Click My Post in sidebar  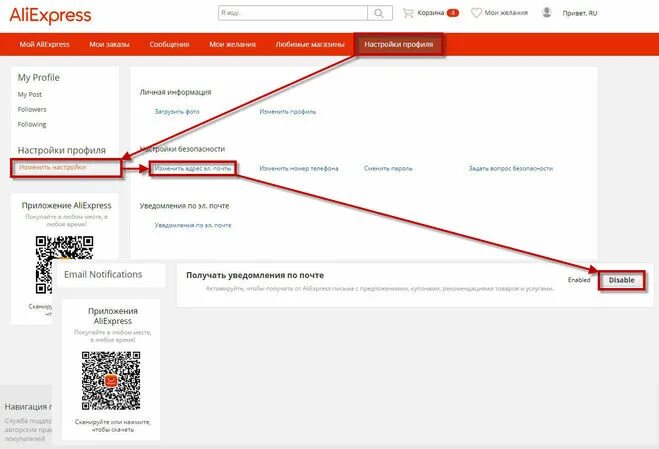click(x=30, y=95)
